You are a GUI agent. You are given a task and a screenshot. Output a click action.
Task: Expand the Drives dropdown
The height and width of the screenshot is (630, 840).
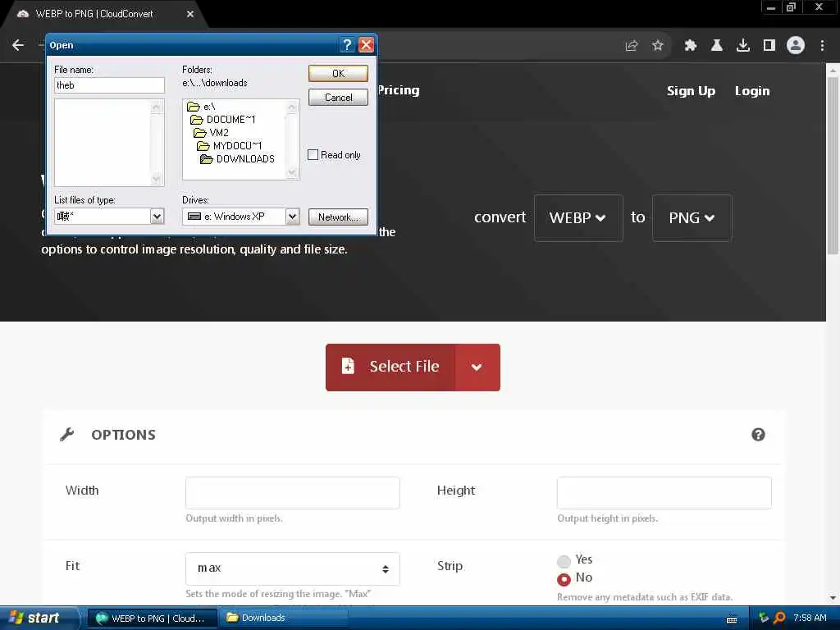coord(293,217)
